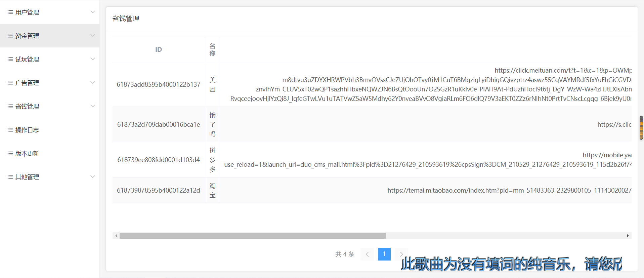Select page 1 in pagination

[x=384, y=254]
